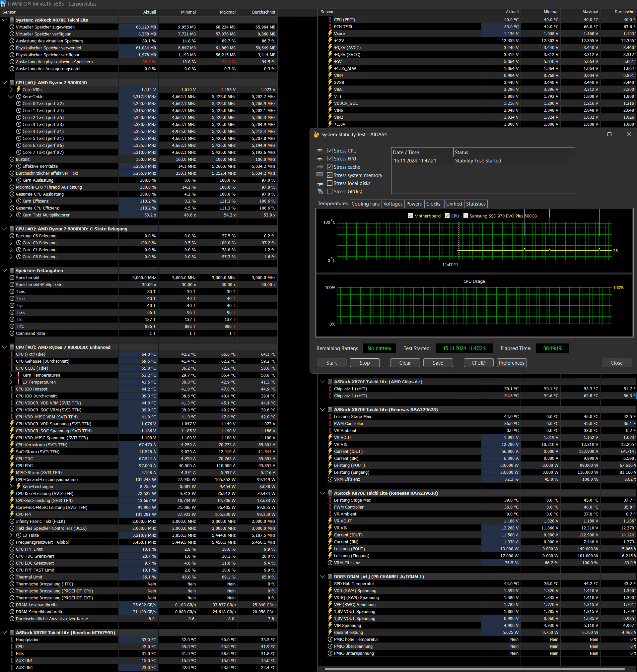
Task: Open the Clocks tab
Action: [433, 204]
